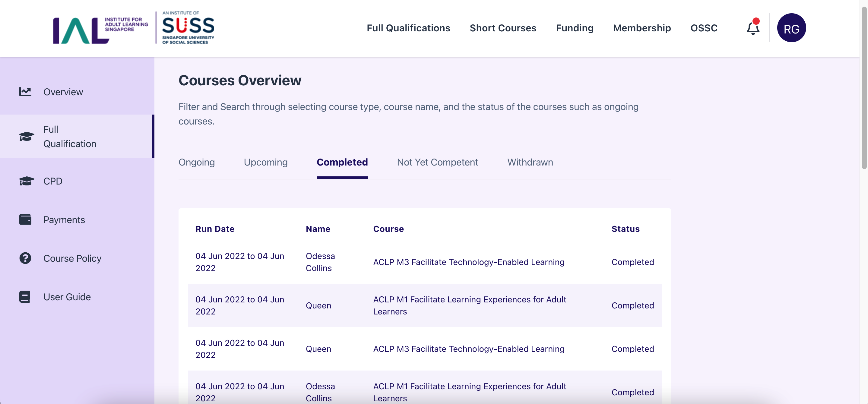Click the Courses Overview heading
The width and height of the screenshot is (868, 404).
click(239, 80)
